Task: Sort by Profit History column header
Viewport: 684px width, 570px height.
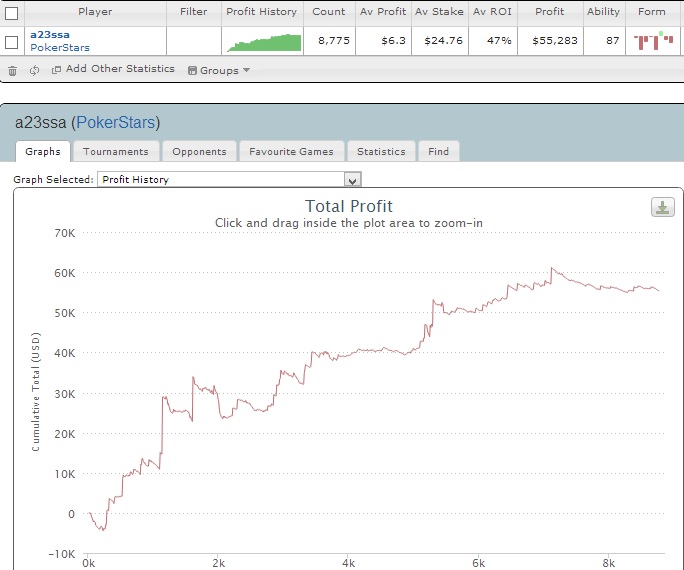Action: (262, 12)
